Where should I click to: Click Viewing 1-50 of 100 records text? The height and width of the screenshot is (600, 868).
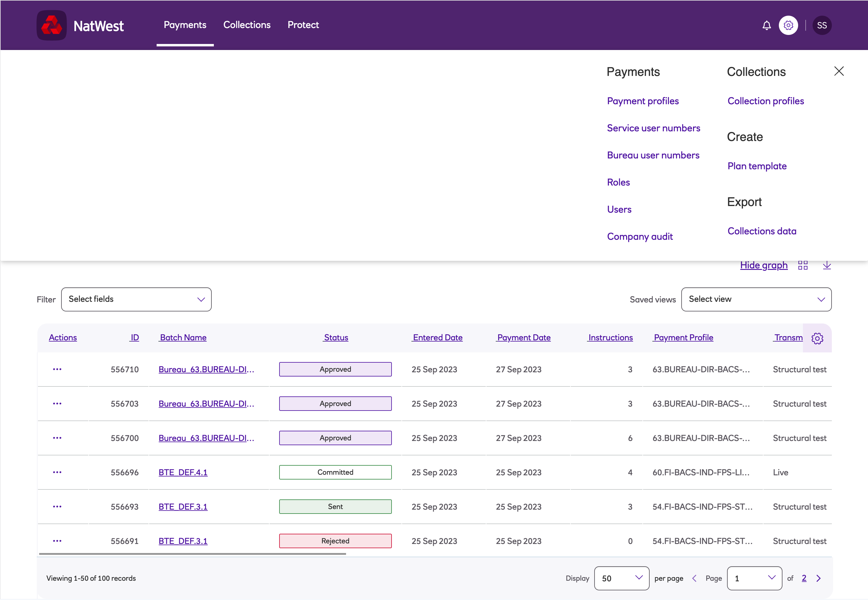(x=91, y=578)
